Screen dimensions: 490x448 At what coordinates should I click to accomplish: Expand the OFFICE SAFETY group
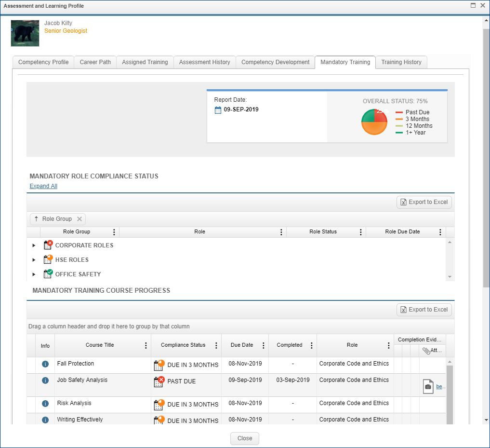click(34, 274)
